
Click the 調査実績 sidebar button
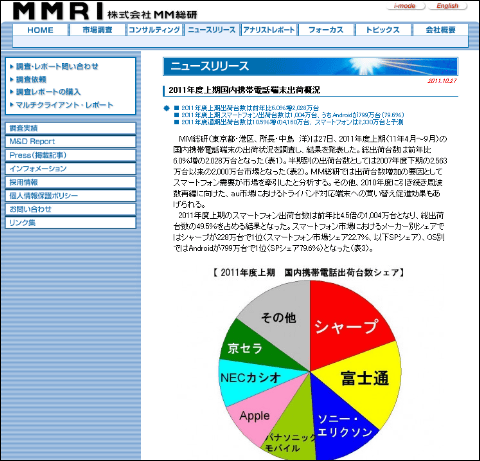pyautogui.click(x=71, y=128)
